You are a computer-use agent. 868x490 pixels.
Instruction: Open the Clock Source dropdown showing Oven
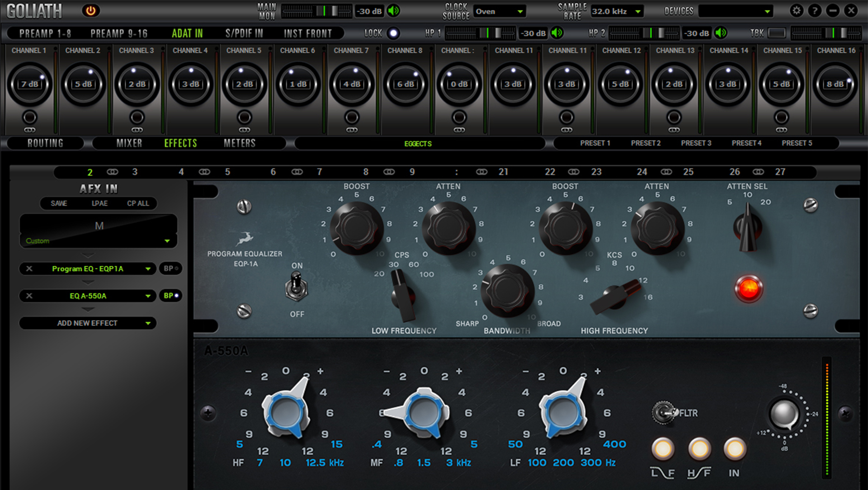pos(500,11)
